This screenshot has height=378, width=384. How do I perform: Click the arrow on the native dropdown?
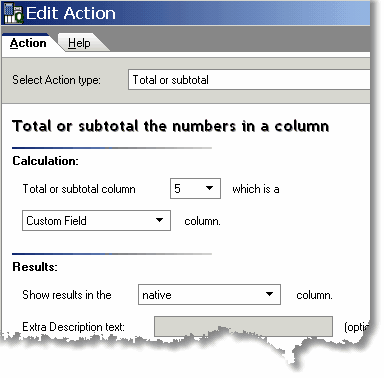269,294
